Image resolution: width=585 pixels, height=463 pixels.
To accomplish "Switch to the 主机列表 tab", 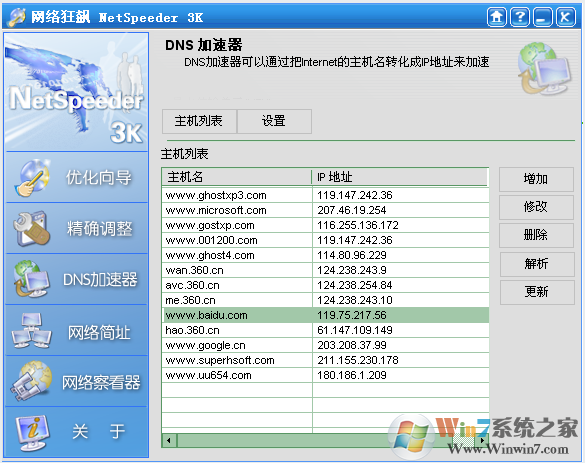I will click(x=199, y=121).
